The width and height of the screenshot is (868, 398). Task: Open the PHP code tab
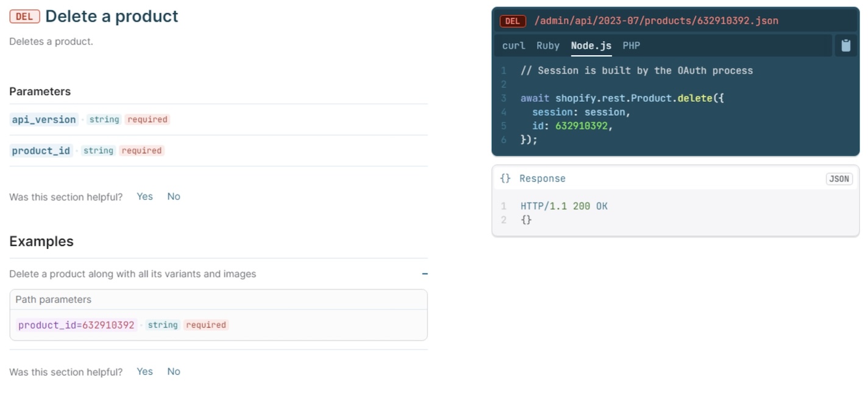coord(631,46)
